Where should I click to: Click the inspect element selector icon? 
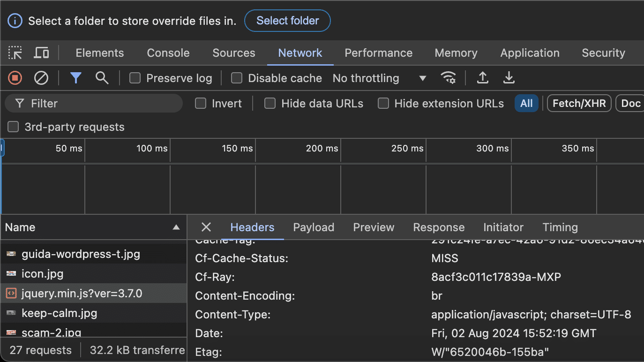[x=15, y=53]
